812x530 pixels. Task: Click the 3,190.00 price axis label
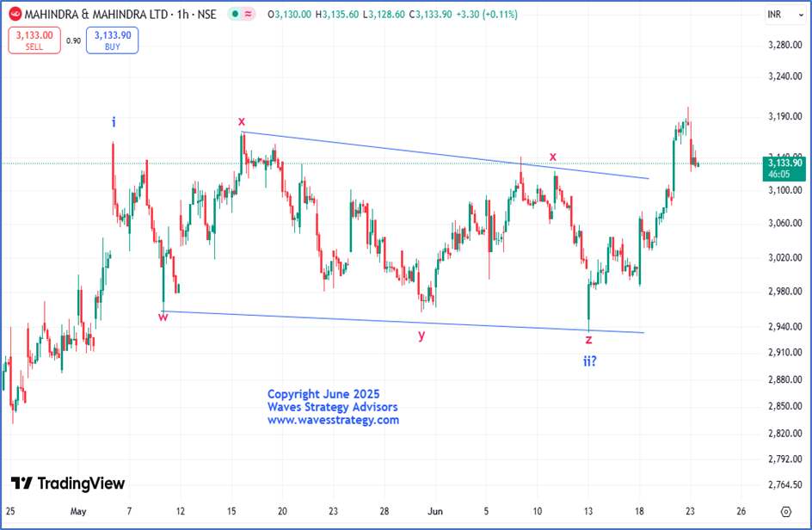785,116
